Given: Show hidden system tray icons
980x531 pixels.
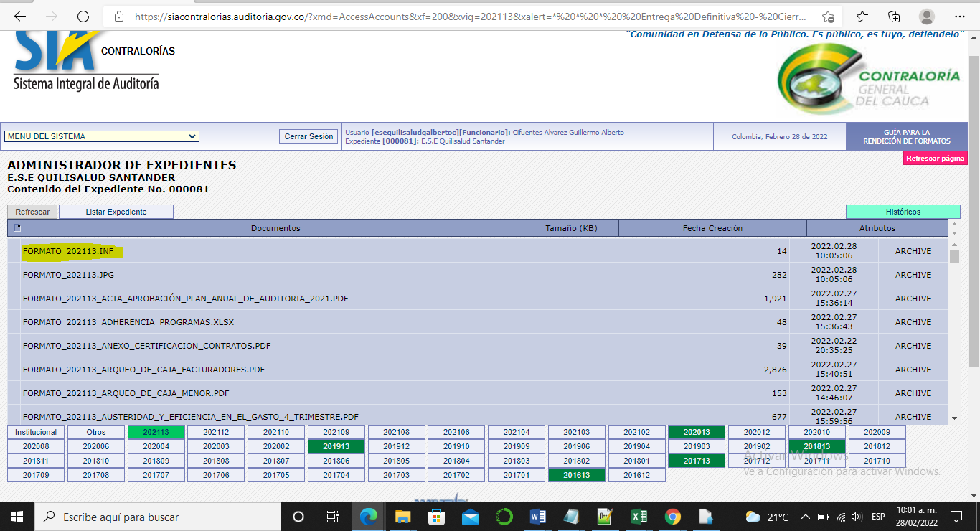Looking at the screenshot, I should click(x=805, y=517).
